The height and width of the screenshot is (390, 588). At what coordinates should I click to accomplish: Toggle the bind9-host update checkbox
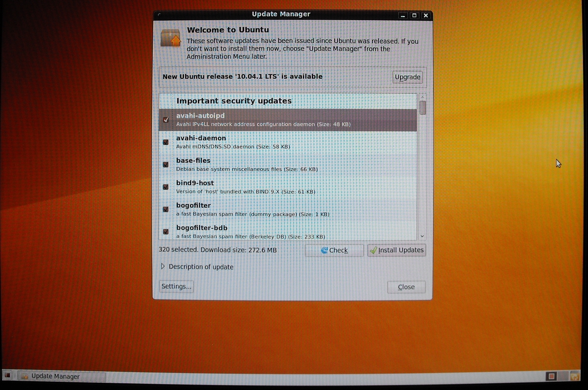(166, 187)
